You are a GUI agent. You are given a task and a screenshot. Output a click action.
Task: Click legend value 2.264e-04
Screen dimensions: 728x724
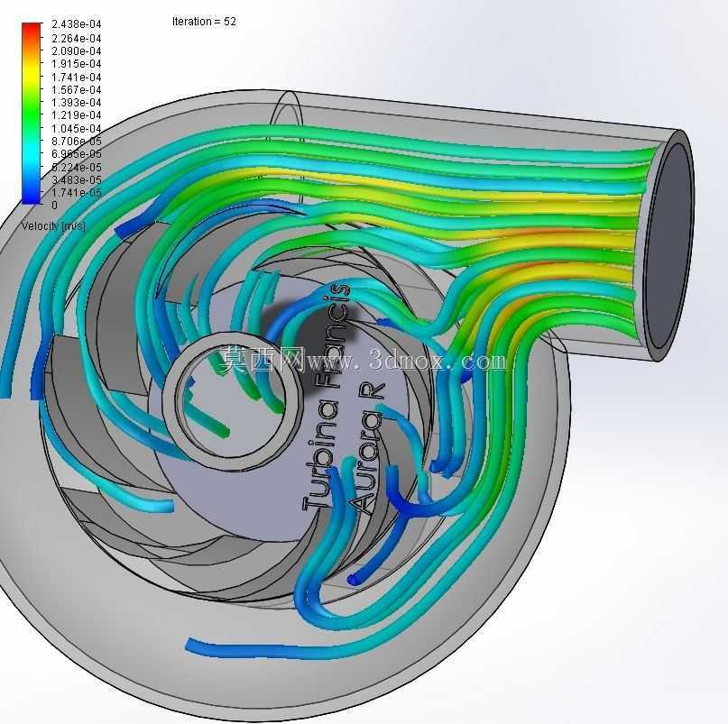tap(76, 38)
